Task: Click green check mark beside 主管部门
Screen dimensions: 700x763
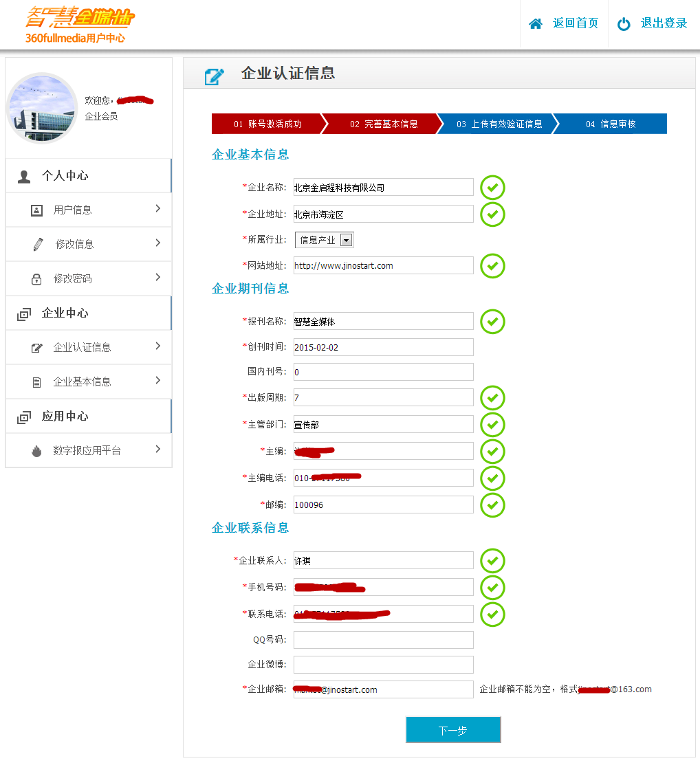Action: 492,425
